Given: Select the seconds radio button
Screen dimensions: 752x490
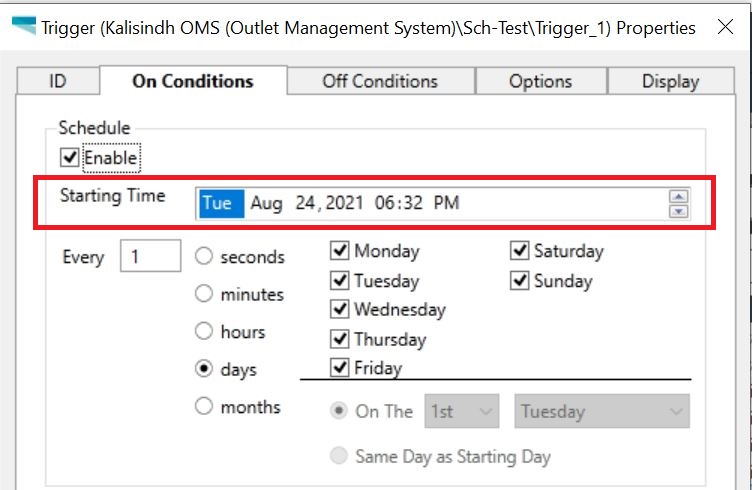Looking at the screenshot, I should pyautogui.click(x=204, y=257).
